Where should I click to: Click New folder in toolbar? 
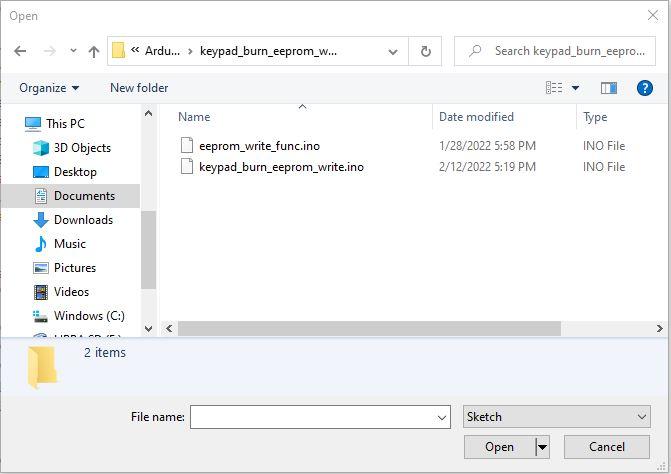[139, 88]
